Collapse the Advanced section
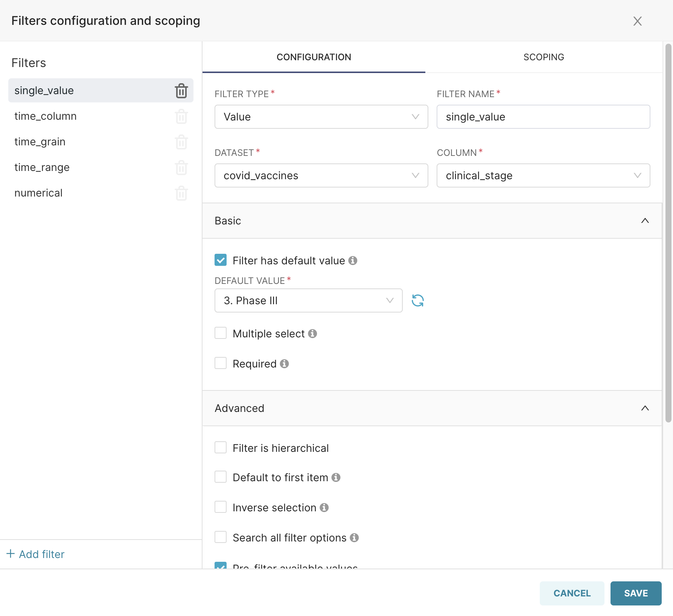Viewport: 673px width, 616px height. [432, 408]
